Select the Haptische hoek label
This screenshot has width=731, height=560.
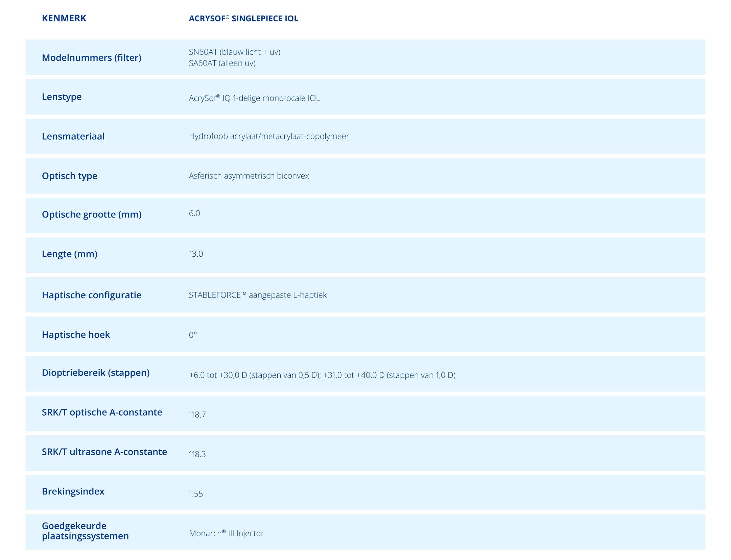point(76,335)
